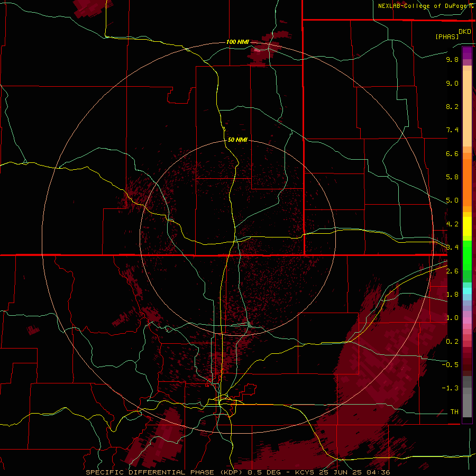Screen dimensions: 476x476
Task: Click the 3.4 value on the color scale
Action: coord(452,248)
